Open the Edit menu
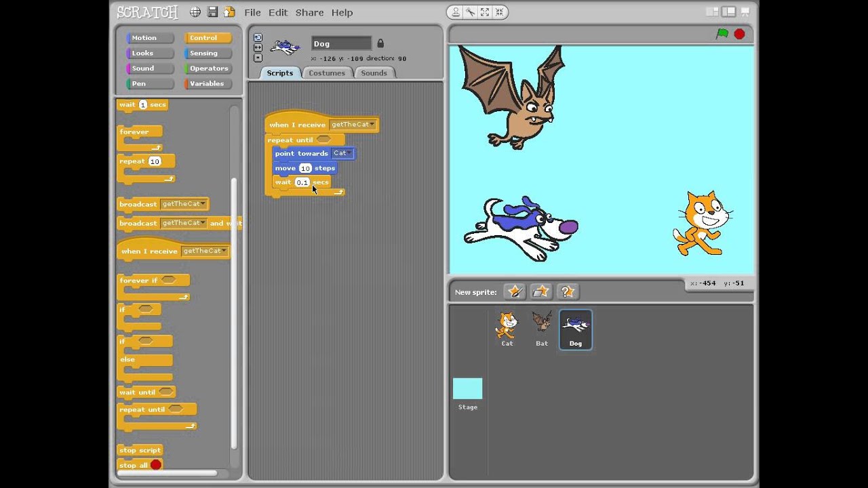Viewport: 868px width, 488px height. [278, 12]
